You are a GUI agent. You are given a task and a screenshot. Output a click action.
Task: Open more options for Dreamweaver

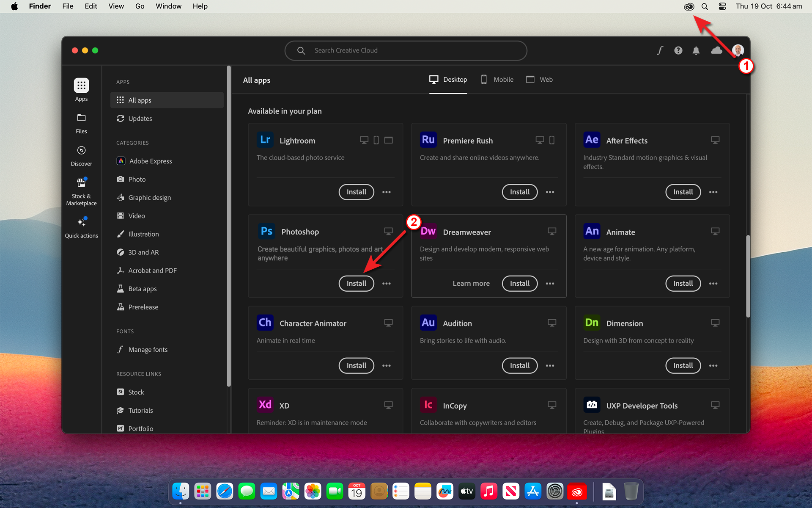click(550, 284)
